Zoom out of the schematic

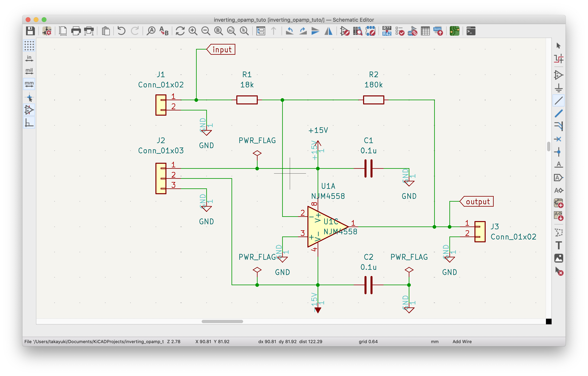[x=206, y=31]
